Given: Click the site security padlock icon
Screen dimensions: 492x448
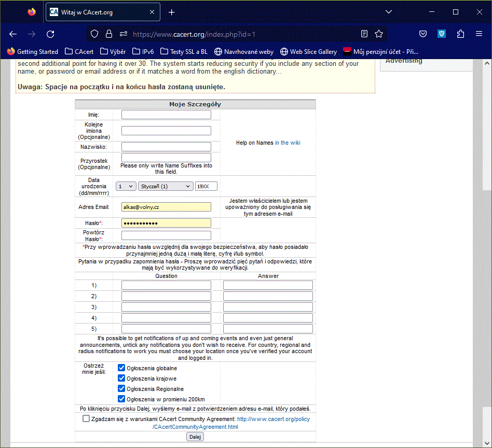Looking at the screenshot, I should coord(109,34).
